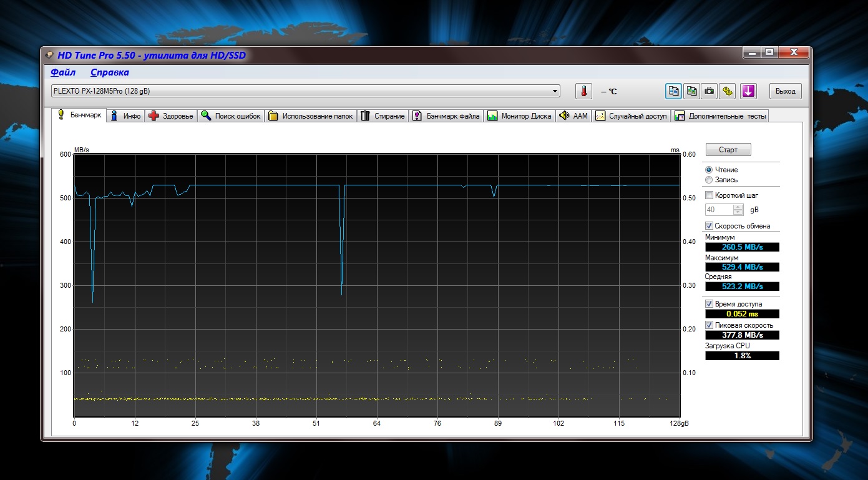Decrease short stroke gB with down arrow
868x480 pixels.
click(739, 212)
